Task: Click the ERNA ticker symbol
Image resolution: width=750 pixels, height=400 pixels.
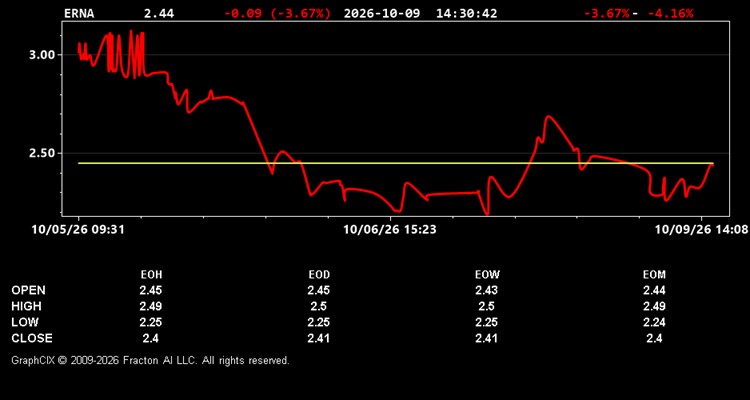Action: [x=79, y=13]
